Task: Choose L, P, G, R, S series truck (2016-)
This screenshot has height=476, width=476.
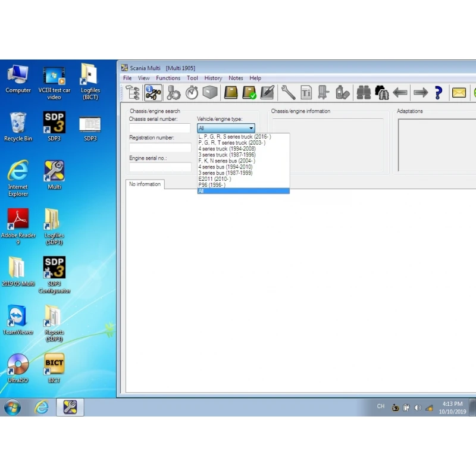Action: 243,137
